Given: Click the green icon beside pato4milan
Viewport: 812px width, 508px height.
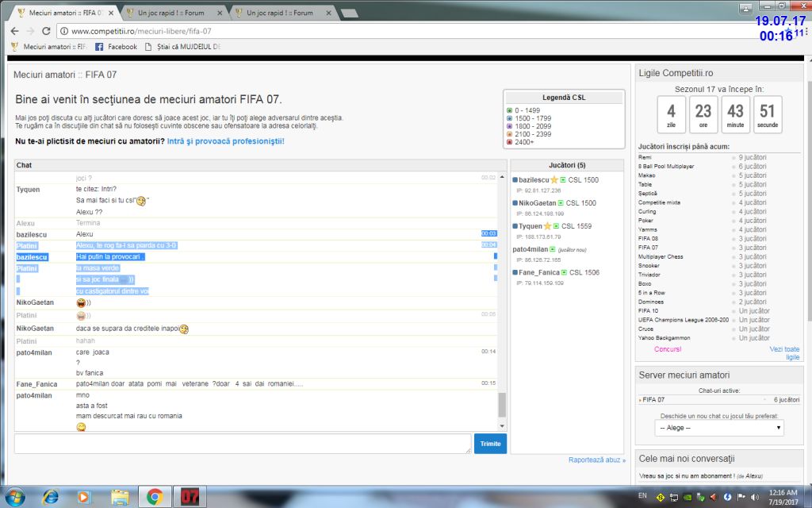Looking at the screenshot, I should coord(553,249).
